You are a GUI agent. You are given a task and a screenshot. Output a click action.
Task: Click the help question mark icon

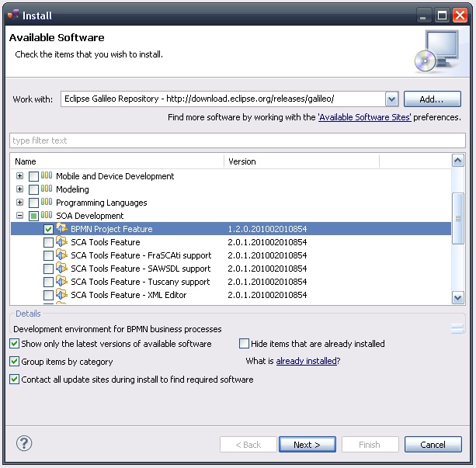coord(24,444)
